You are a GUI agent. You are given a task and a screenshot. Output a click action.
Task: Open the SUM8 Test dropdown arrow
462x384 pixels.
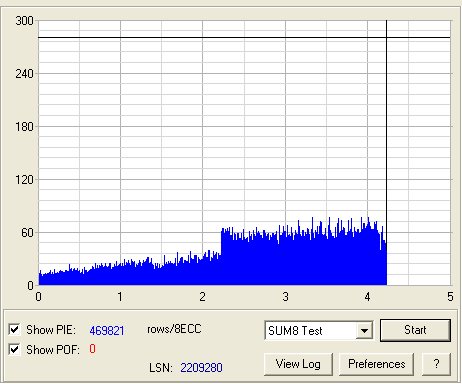[x=364, y=331]
